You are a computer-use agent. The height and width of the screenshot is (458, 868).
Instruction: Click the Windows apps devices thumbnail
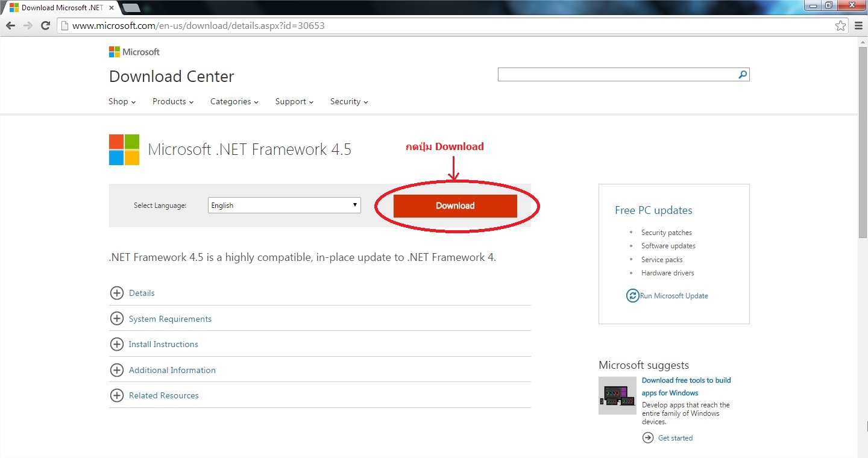click(617, 395)
